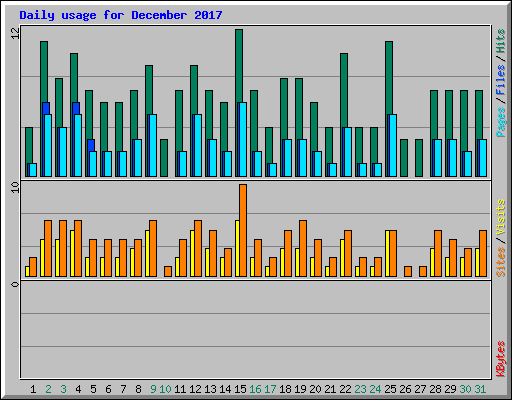512x400 pixels.
Task: Click the green Hits bar for day 26
Action: tap(404, 158)
